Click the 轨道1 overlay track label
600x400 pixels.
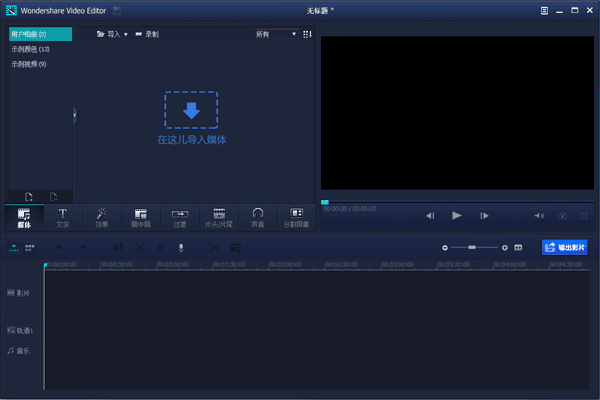pyautogui.click(x=20, y=330)
